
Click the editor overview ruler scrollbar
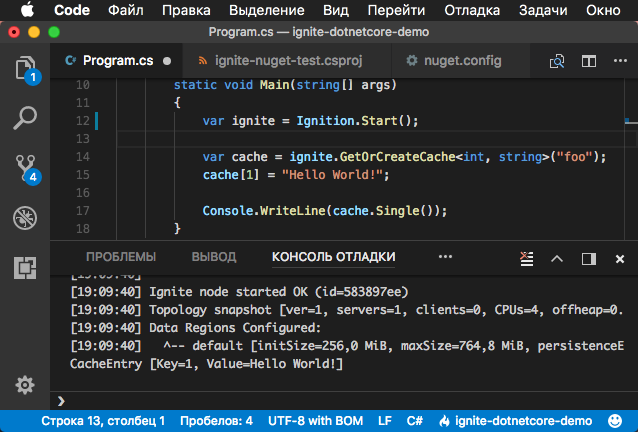631,159
